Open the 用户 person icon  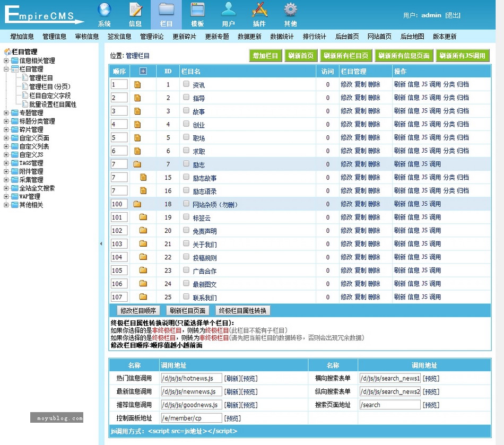click(228, 10)
